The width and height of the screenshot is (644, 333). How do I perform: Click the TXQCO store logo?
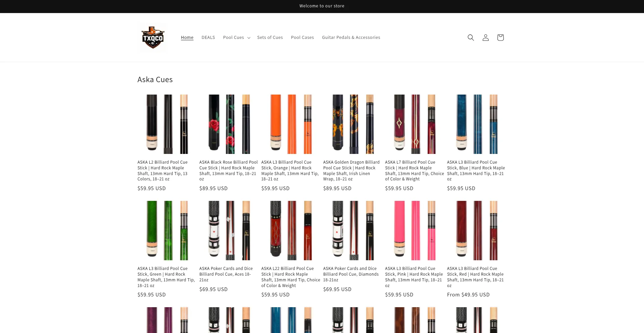(x=153, y=38)
